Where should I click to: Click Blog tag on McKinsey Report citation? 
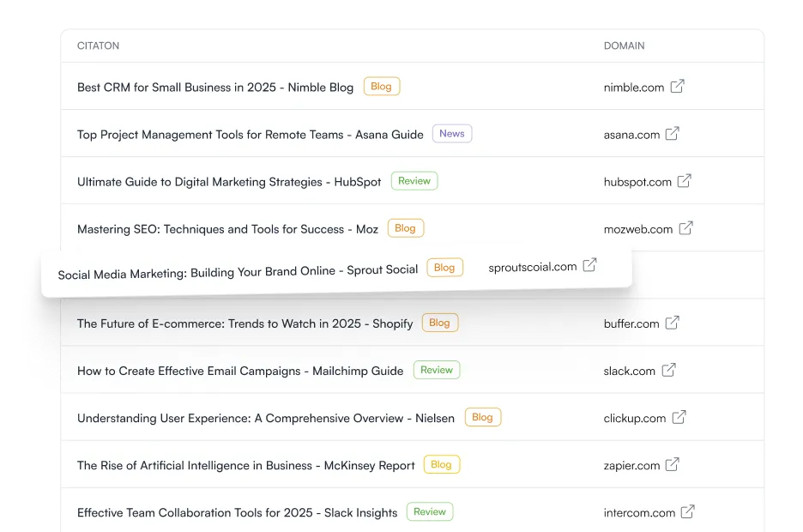click(x=442, y=464)
